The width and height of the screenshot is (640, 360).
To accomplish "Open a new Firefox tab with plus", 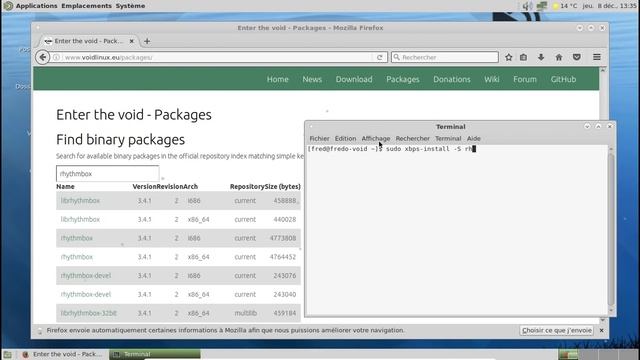I will tap(147, 41).
